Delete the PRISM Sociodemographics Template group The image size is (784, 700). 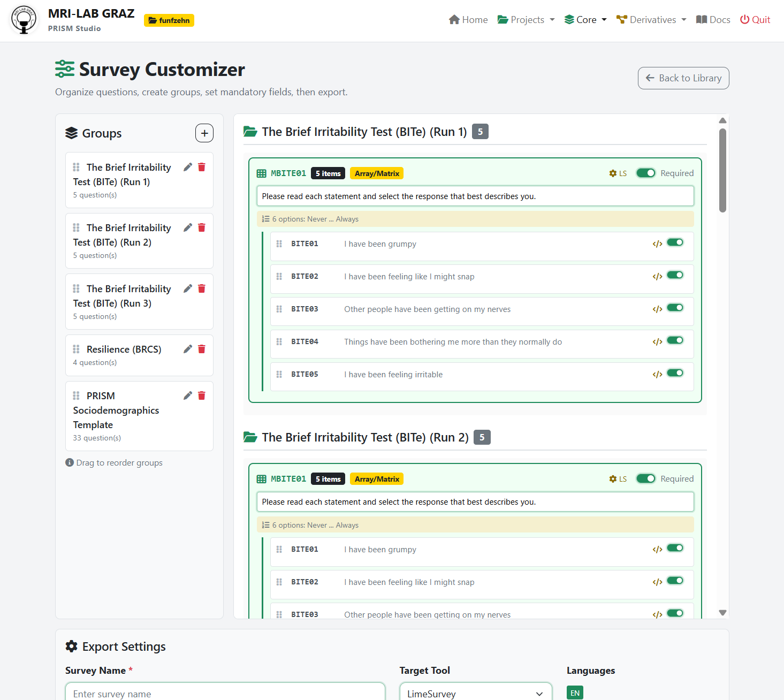click(x=202, y=395)
